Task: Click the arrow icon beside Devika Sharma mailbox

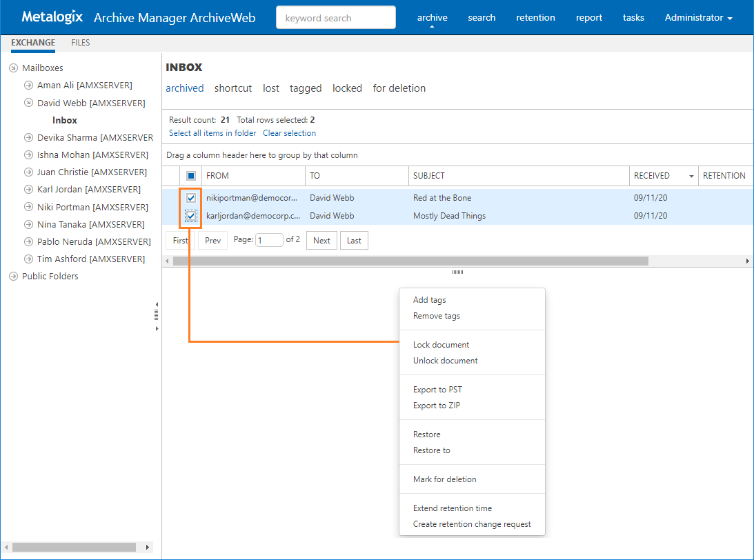Action: (x=28, y=137)
